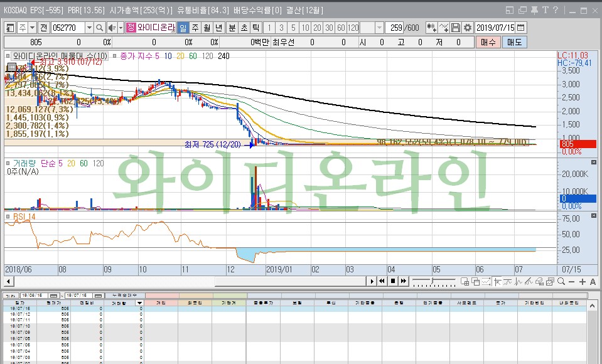Toggle the RSI 14 indicator checkbox
602x364 pixels.
pos(8,217)
